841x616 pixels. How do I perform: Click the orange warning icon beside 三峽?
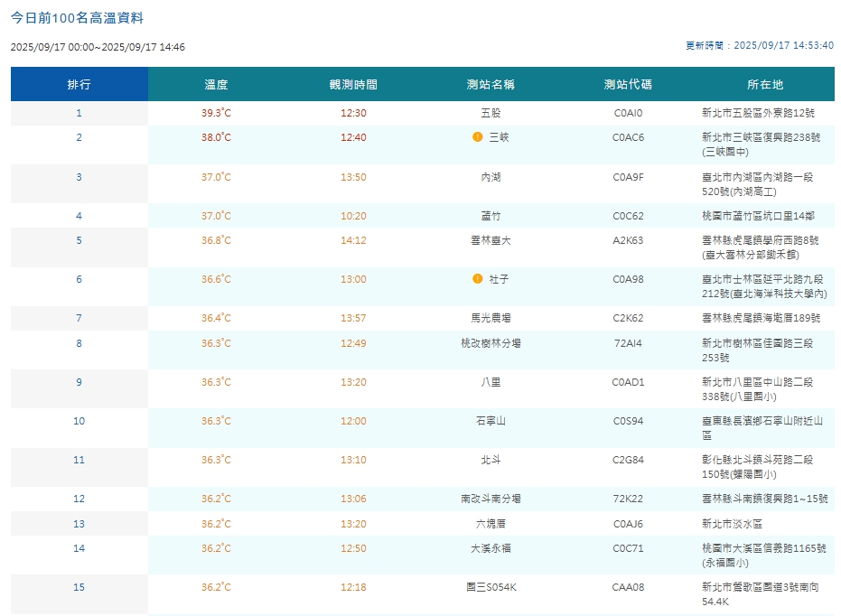(477, 137)
